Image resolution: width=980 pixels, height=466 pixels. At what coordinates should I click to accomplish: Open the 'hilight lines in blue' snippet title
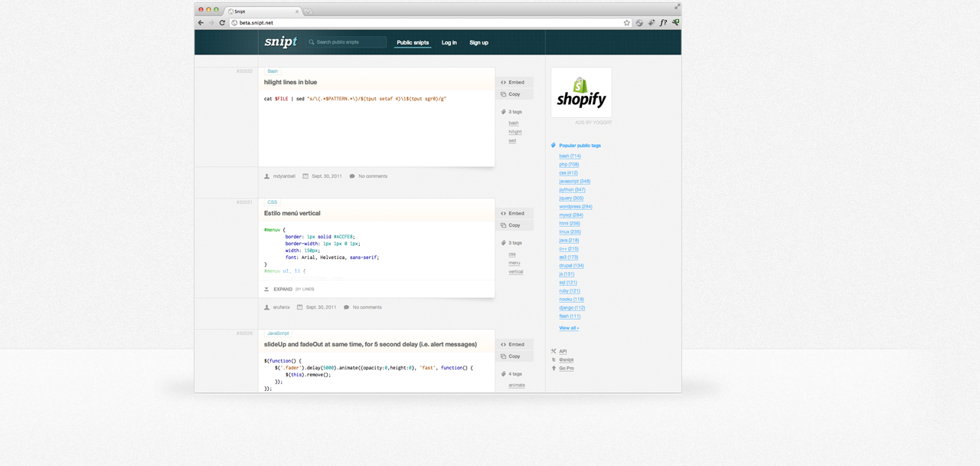(290, 82)
